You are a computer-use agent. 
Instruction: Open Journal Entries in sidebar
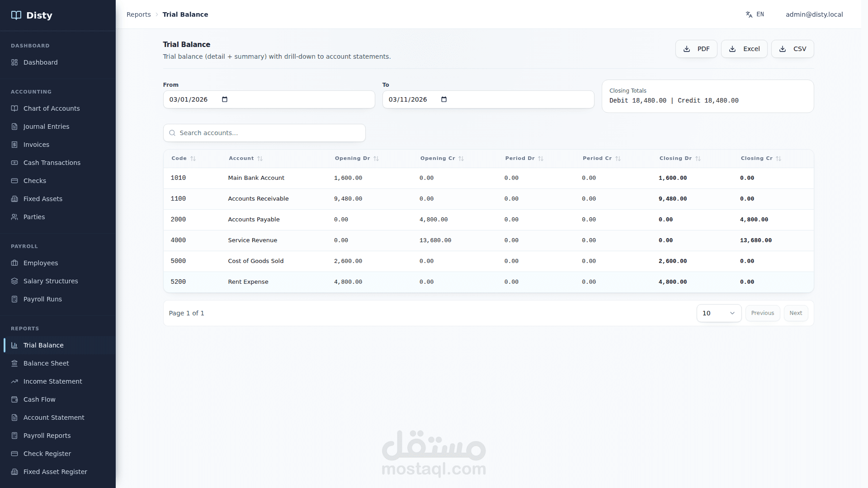[46, 127]
